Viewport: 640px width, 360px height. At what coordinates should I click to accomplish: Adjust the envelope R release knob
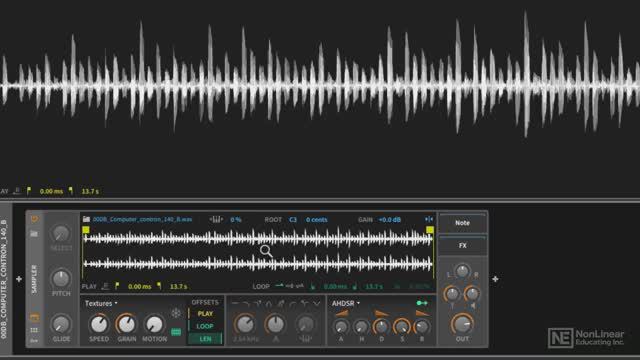[x=422, y=327]
